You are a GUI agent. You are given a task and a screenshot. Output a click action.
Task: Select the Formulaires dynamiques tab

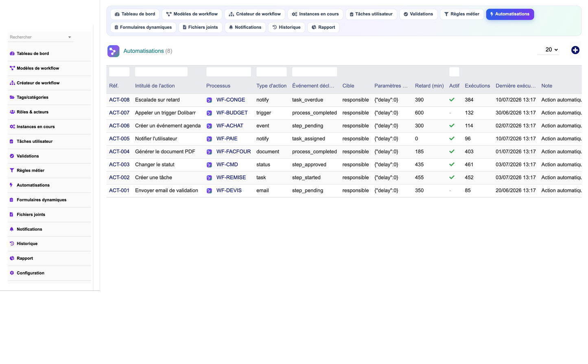(143, 27)
